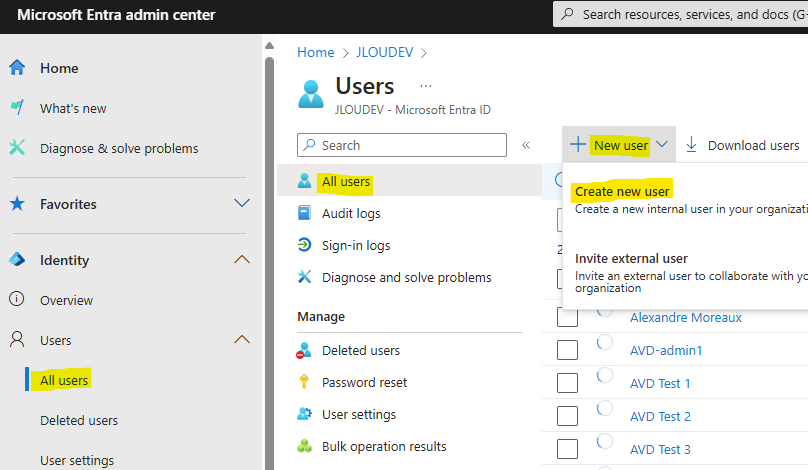Click the New user button label
Image resolution: width=808 pixels, height=470 pixels.
coord(621,146)
